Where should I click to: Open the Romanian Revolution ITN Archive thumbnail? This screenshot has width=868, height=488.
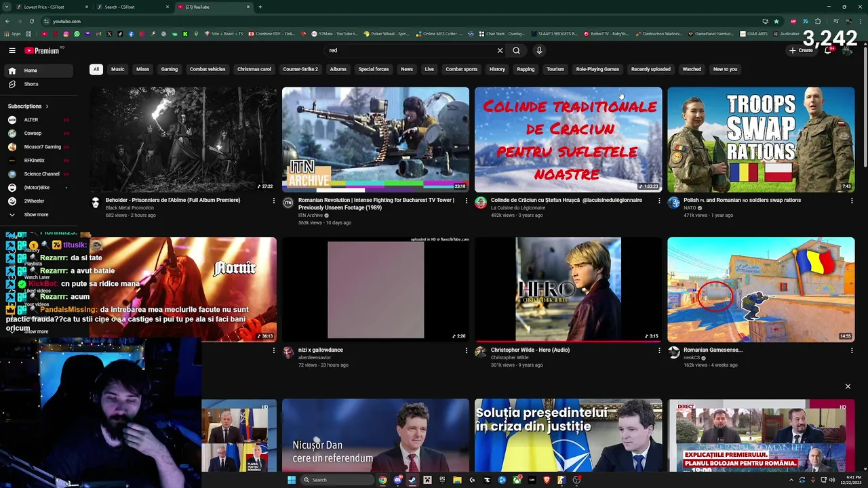pos(376,140)
